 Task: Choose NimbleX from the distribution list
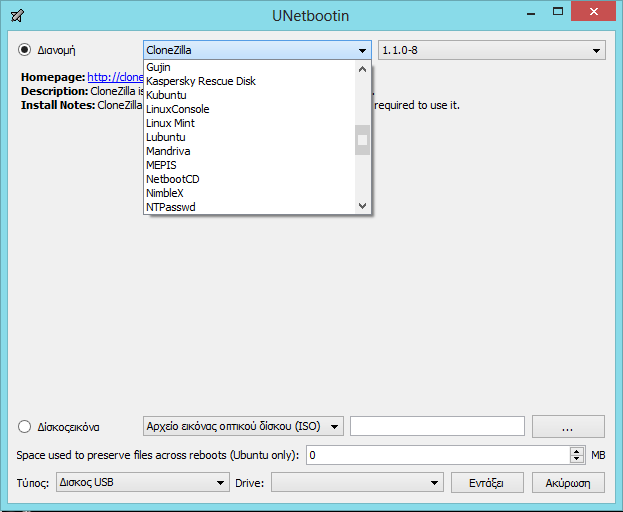click(250, 193)
